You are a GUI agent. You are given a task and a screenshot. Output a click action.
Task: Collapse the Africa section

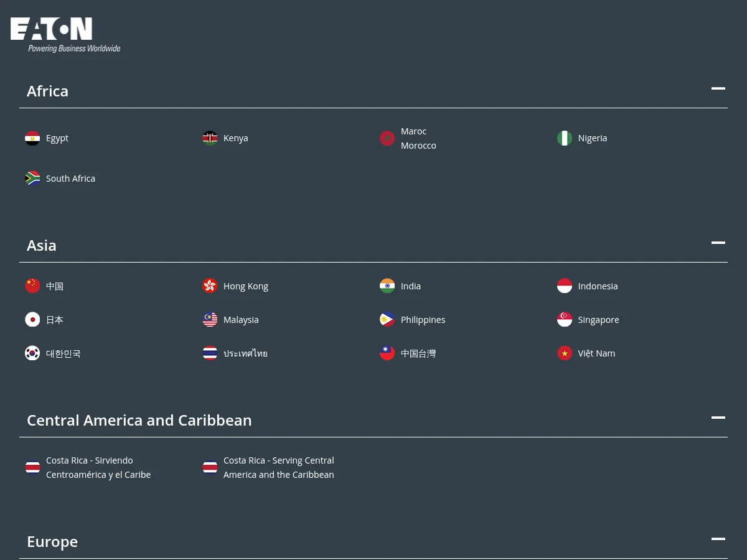click(718, 88)
